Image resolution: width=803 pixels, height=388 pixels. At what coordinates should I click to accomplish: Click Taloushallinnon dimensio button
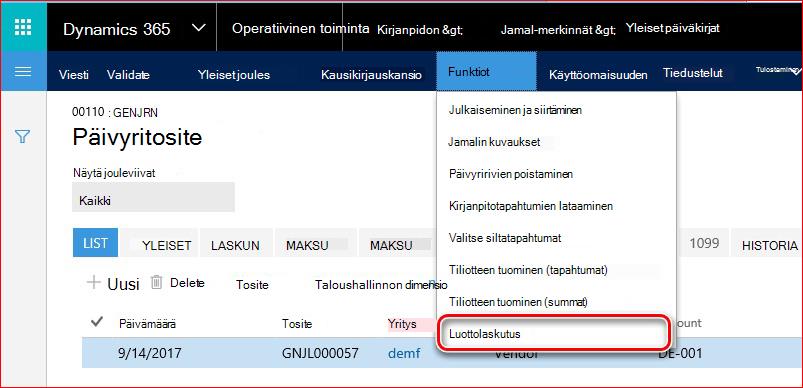pos(381,285)
